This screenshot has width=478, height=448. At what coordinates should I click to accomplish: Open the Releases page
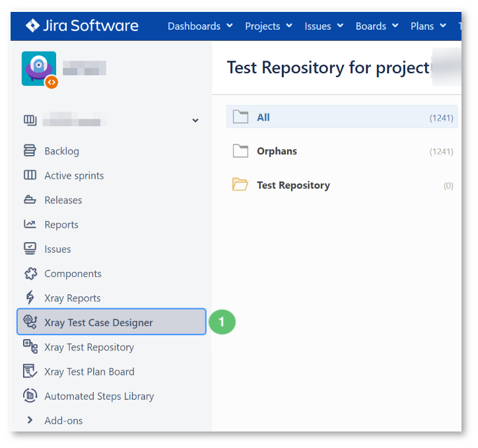63,200
